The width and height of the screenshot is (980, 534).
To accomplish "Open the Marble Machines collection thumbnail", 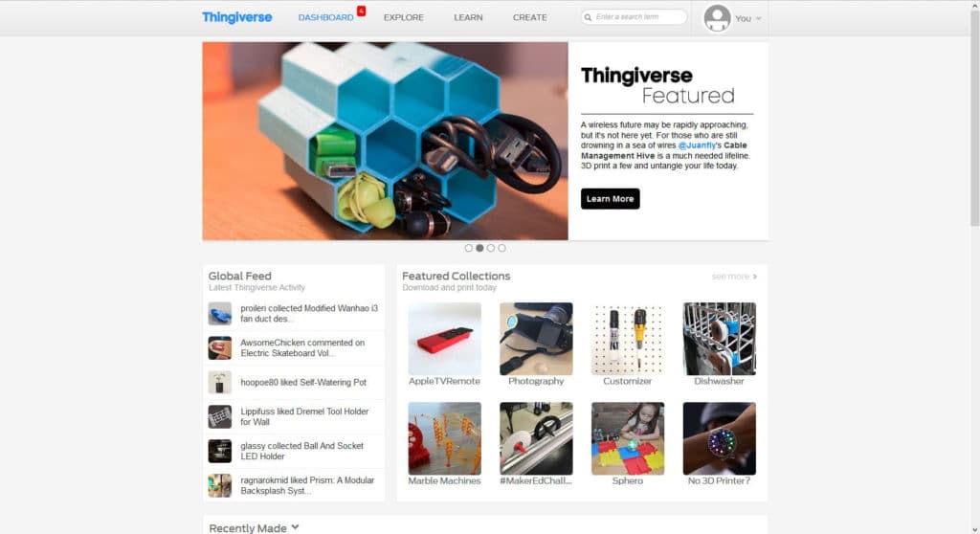I will pyautogui.click(x=444, y=438).
